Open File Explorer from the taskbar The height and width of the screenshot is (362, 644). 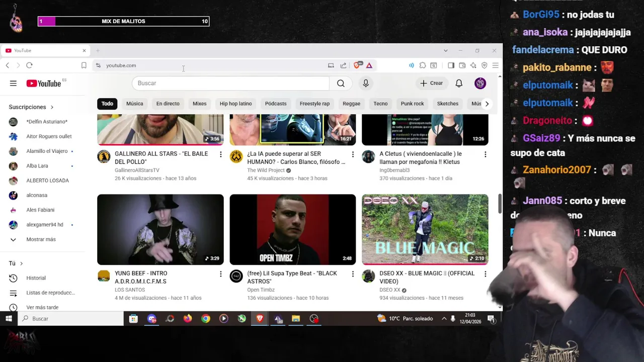[296, 318]
